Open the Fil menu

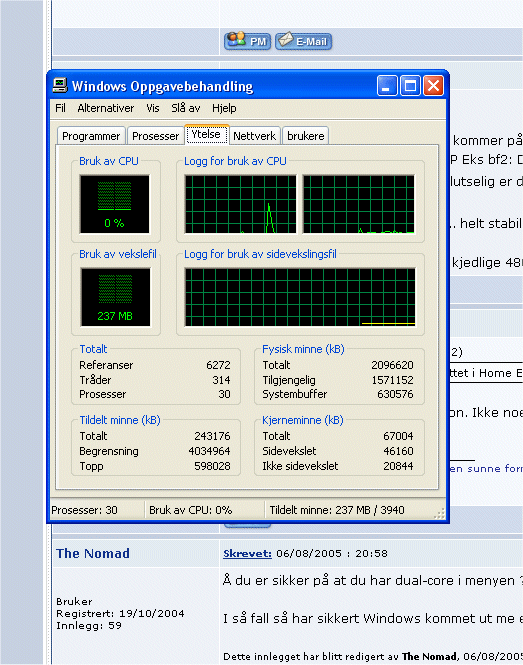click(x=60, y=108)
